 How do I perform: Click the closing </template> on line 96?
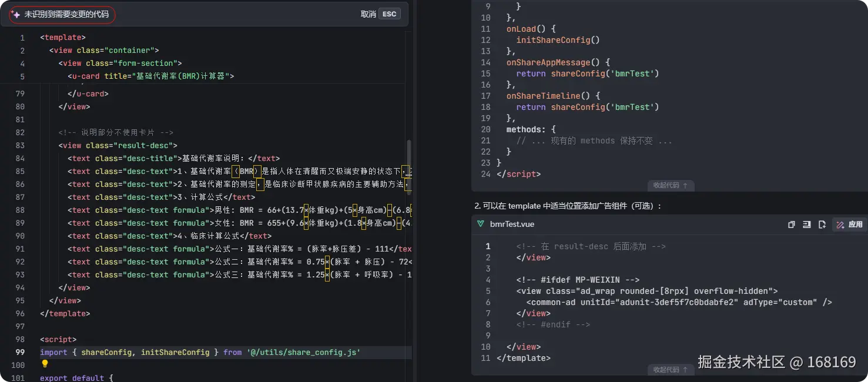point(65,314)
